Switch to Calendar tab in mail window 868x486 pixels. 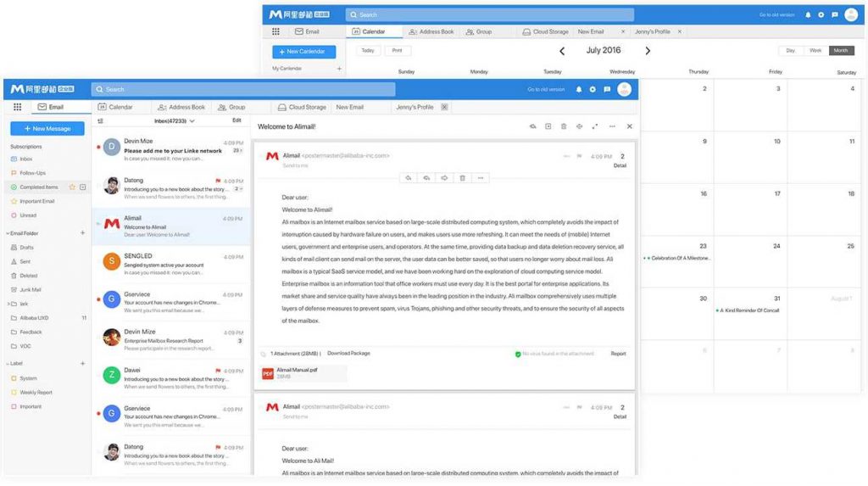[115, 107]
